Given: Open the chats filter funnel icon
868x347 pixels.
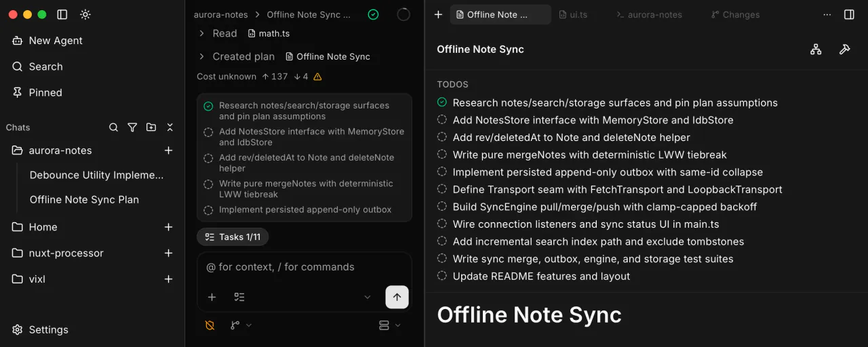Looking at the screenshot, I should [132, 127].
